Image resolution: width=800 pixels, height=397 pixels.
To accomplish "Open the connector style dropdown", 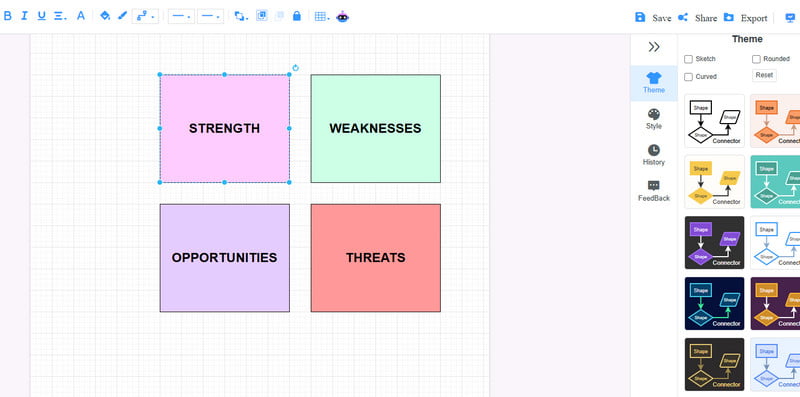I will [145, 16].
